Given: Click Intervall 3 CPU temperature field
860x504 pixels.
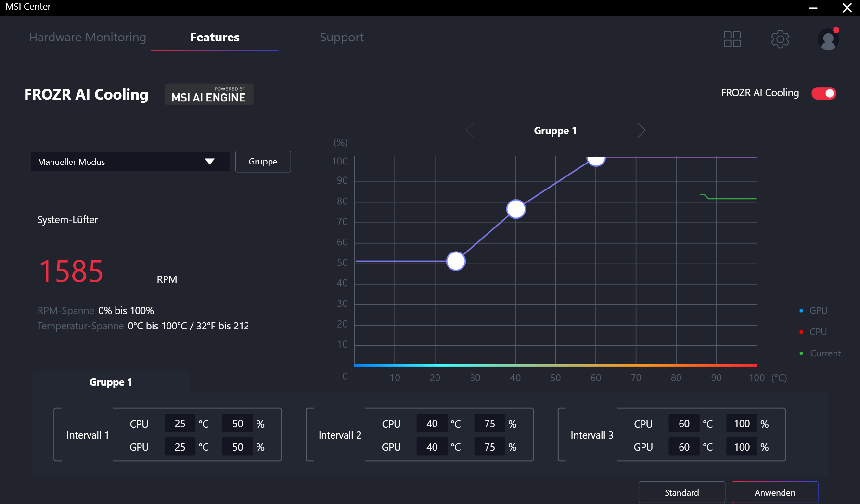Looking at the screenshot, I should click(684, 424).
